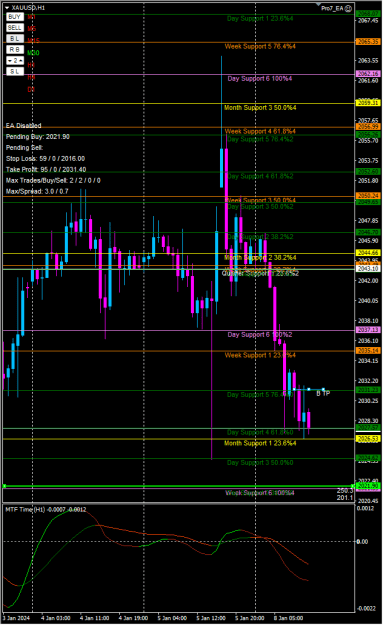Click the 'Week Support 4 61.8%4' line label
This screenshot has width=383, height=625.
[260, 131]
